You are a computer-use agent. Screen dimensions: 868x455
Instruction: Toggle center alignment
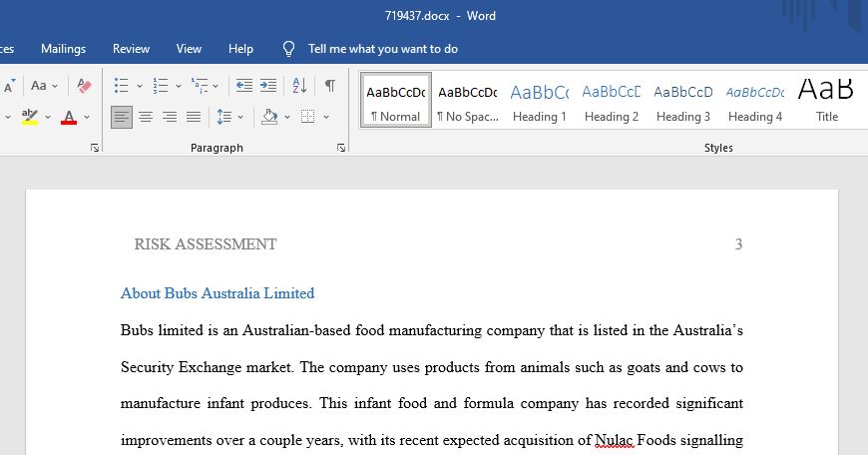pos(146,117)
